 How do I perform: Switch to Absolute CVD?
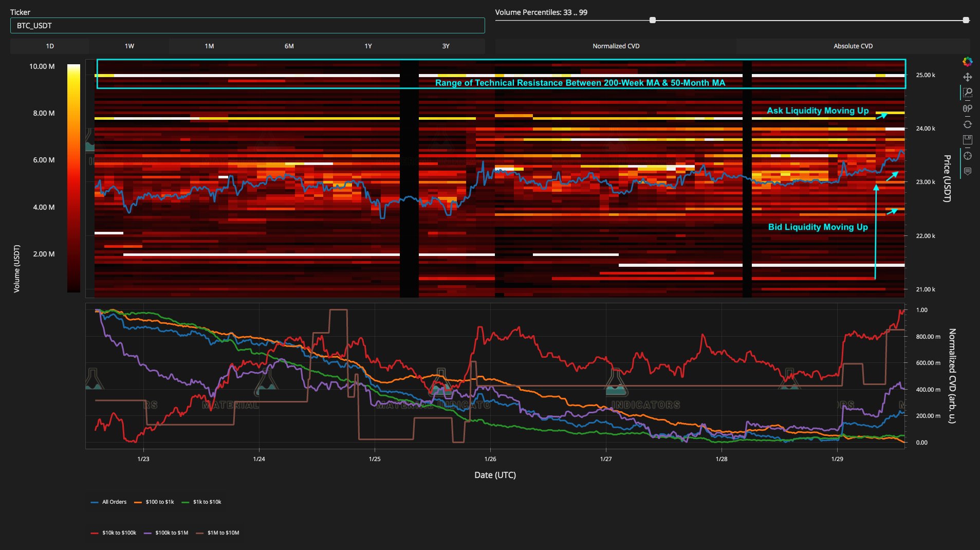pyautogui.click(x=853, y=46)
